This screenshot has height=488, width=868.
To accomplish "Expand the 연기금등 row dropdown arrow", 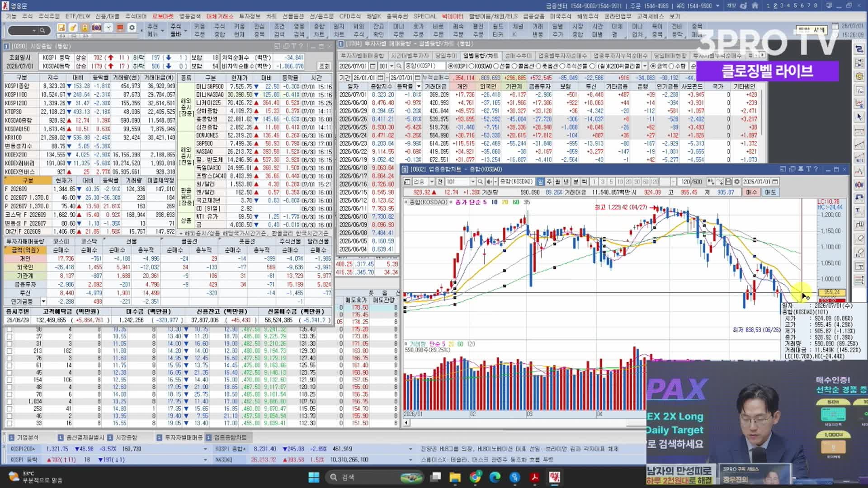I will click(43, 301).
